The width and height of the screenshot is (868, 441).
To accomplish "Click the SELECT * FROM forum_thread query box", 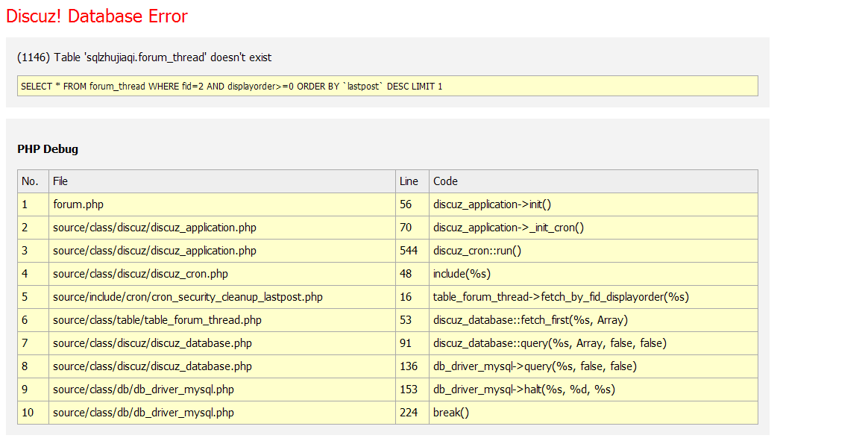I will (388, 86).
